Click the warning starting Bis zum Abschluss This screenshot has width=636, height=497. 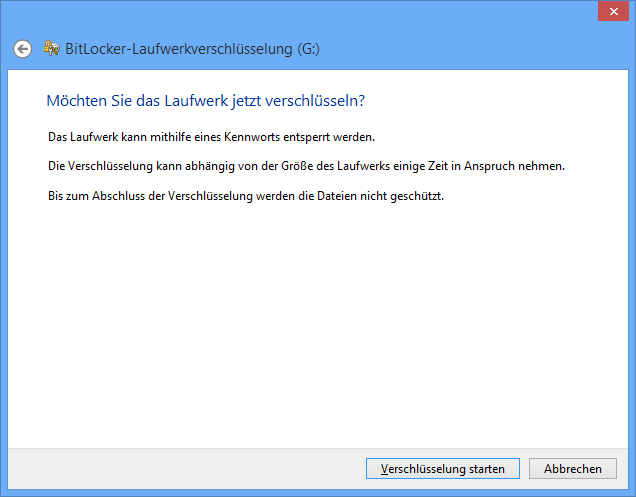pos(246,196)
